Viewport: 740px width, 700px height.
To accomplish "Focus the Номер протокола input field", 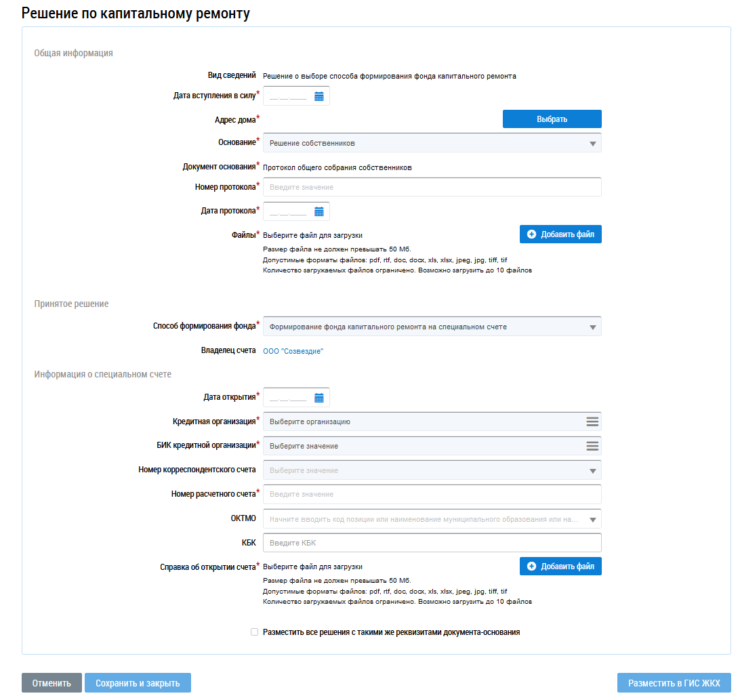I will click(x=432, y=187).
